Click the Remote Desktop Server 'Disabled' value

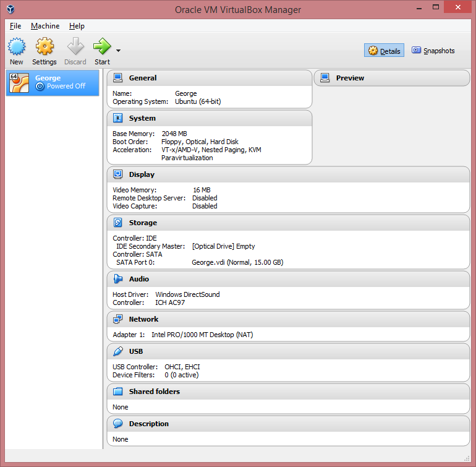coord(205,198)
